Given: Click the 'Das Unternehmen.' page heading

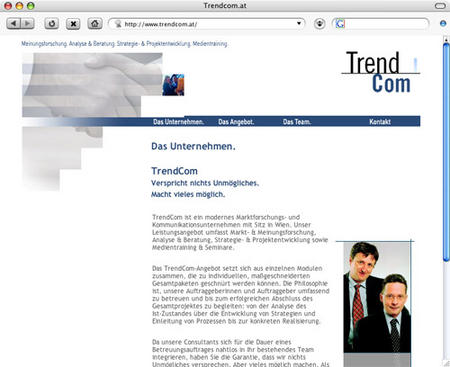Looking at the screenshot, I should point(193,146).
